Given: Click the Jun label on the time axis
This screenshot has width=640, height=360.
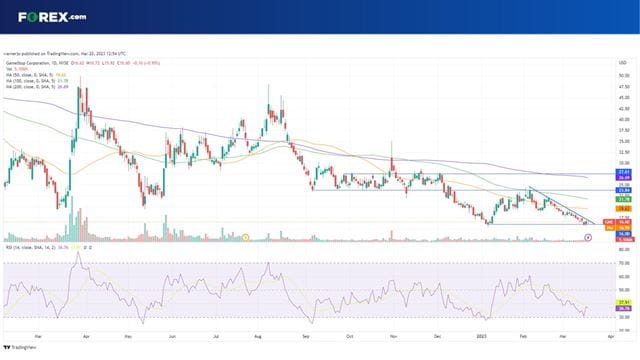Looking at the screenshot, I should coord(172,337).
